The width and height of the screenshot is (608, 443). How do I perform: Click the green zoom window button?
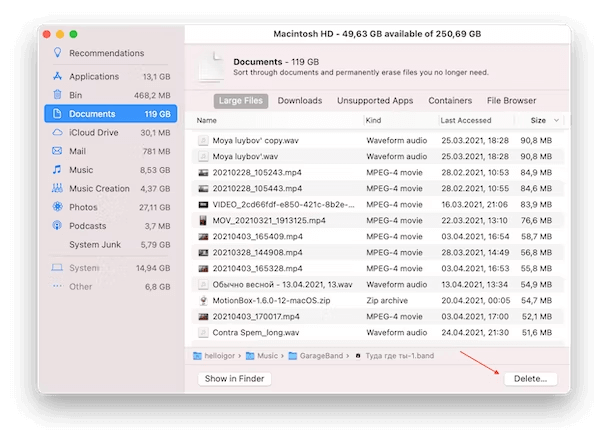[73, 34]
